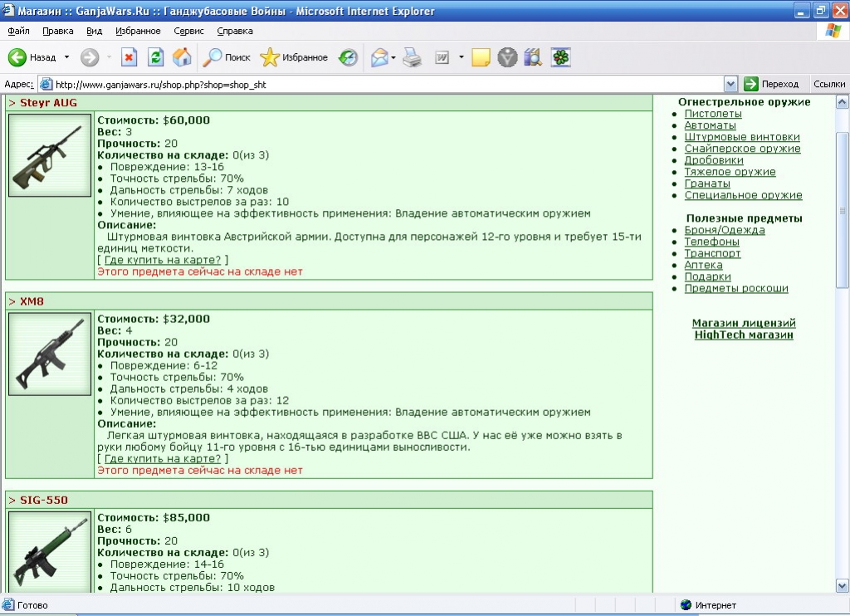Open the Пистолеты category link
Screen dimensions: 850x616
point(713,114)
